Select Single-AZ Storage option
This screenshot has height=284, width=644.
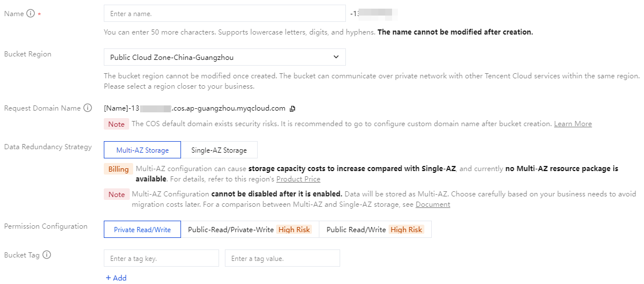(x=219, y=150)
